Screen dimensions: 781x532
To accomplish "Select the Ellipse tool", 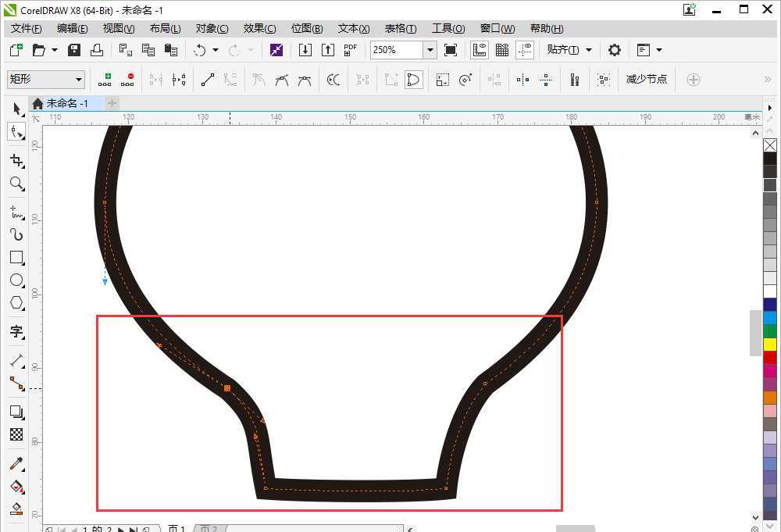I will pyautogui.click(x=16, y=280).
